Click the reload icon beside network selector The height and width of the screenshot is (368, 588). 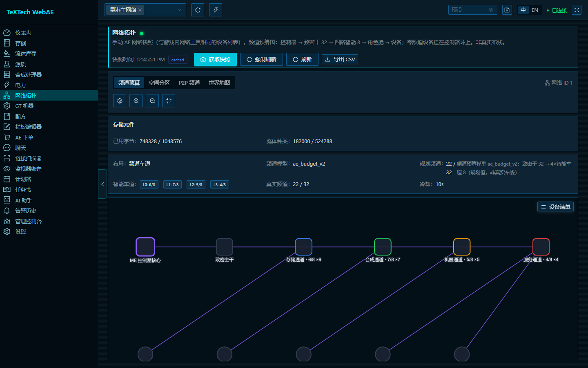[x=198, y=10]
